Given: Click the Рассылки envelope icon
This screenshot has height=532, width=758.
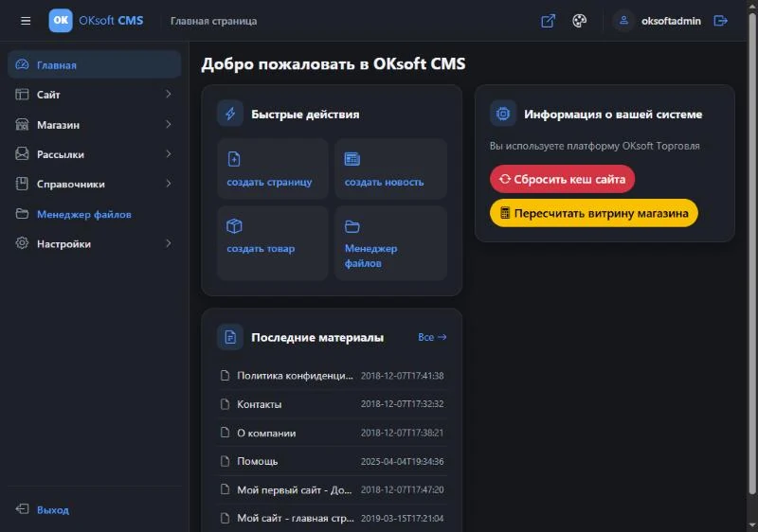Looking at the screenshot, I should pos(22,154).
